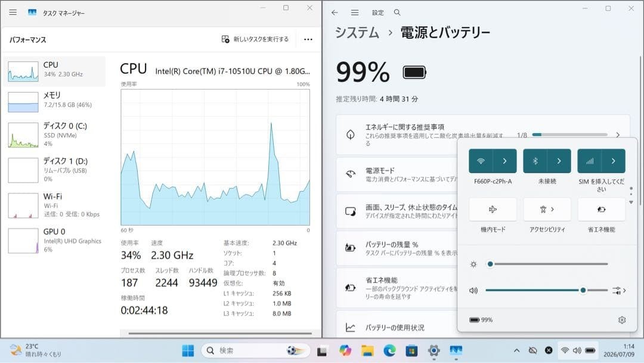Click the taskbar 検索 search box
The height and width of the screenshot is (363, 644).
pyautogui.click(x=255, y=350)
